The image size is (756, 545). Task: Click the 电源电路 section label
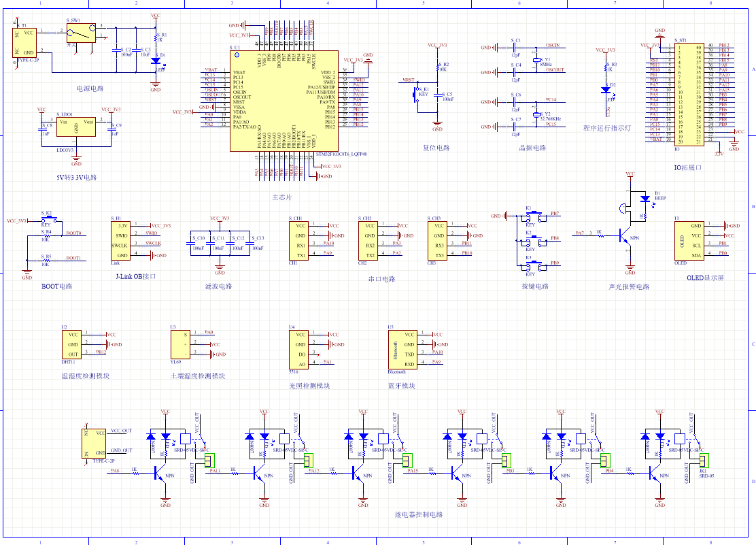90,88
